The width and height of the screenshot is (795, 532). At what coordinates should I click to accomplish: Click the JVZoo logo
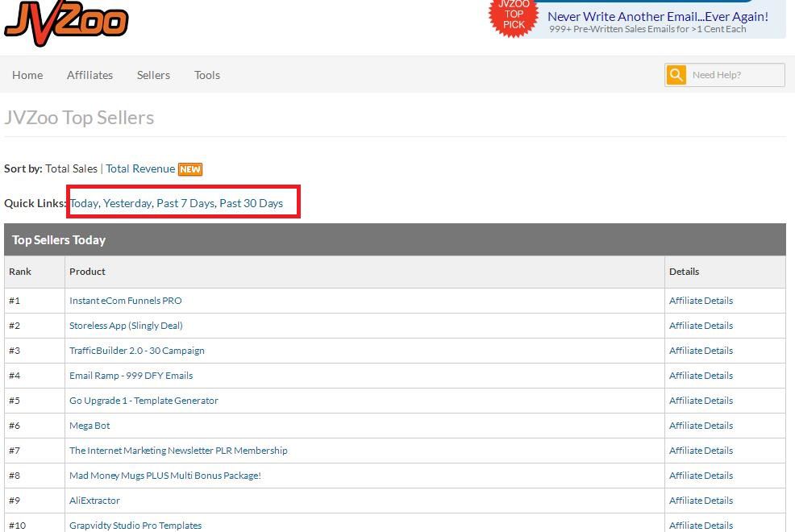click(x=66, y=19)
